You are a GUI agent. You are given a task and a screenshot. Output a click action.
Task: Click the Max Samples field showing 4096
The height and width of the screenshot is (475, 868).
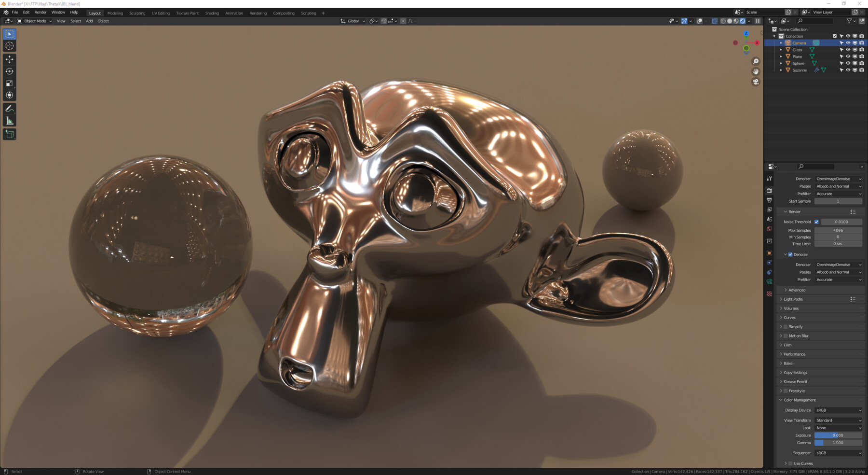[x=838, y=230]
